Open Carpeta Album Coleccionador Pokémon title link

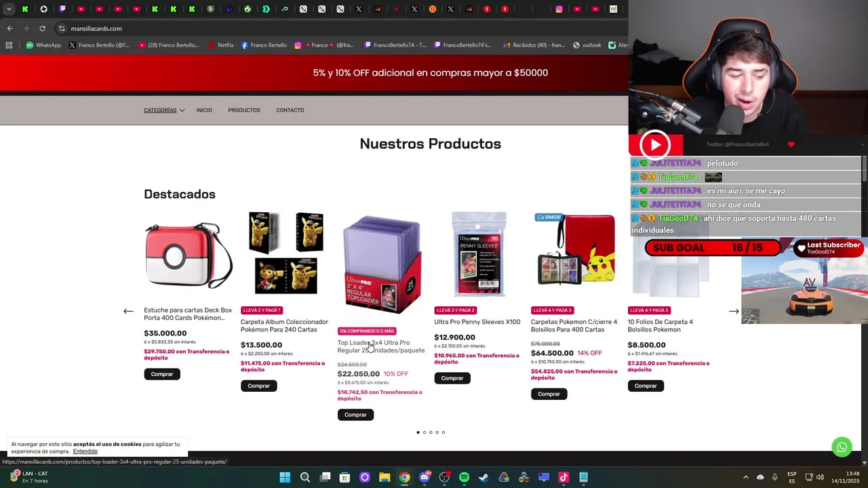point(284,326)
